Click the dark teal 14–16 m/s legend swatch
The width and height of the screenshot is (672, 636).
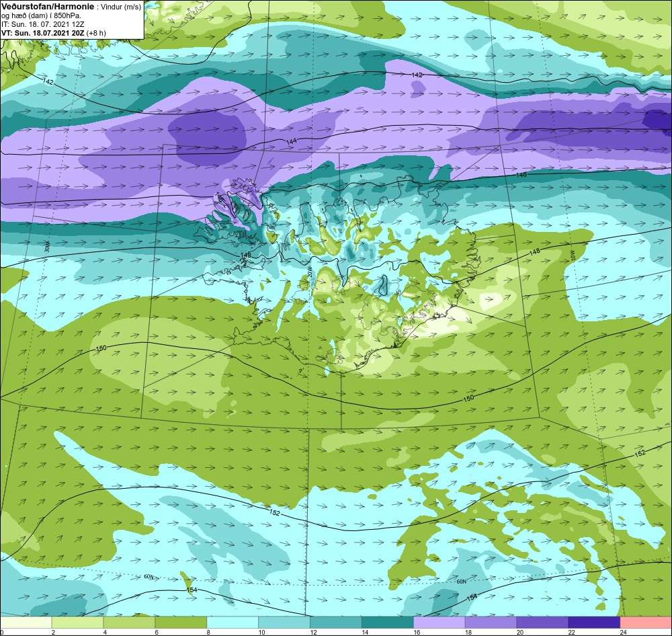(x=388, y=622)
